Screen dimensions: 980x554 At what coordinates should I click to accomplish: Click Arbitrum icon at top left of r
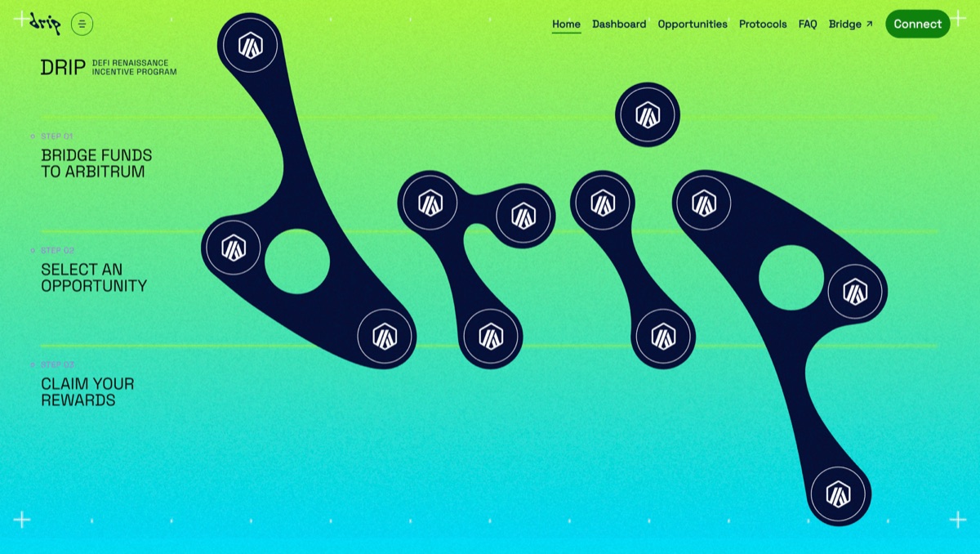430,203
